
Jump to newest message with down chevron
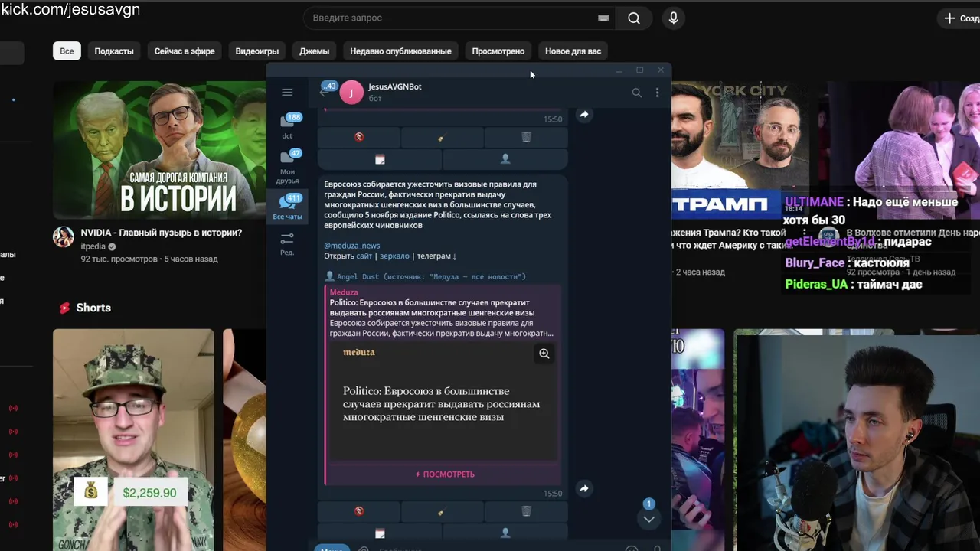[648, 519]
